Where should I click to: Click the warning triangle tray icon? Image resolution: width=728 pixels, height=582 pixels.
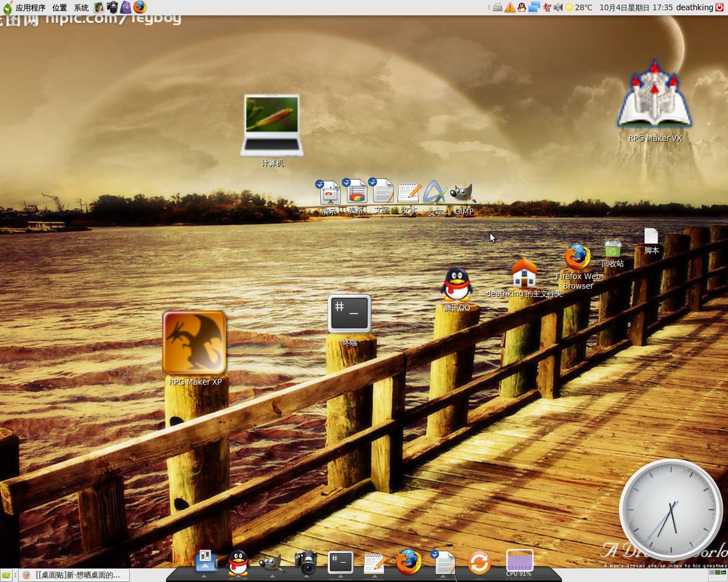[510, 7]
